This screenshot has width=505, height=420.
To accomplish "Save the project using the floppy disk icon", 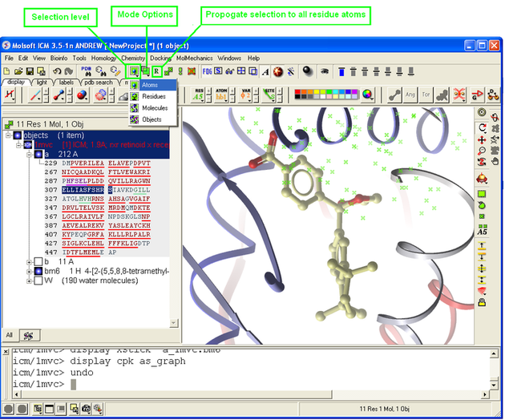I will click(30, 71).
